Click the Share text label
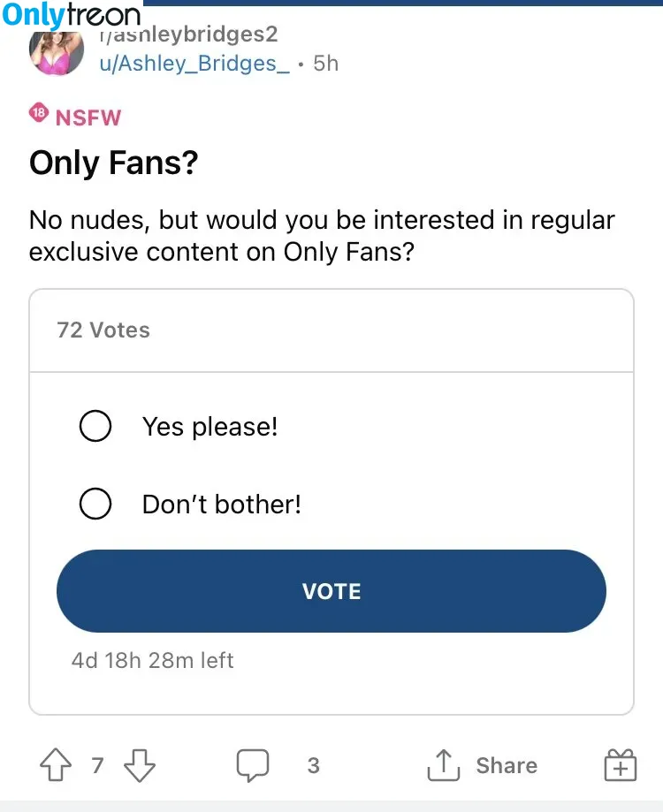 pyautogui.click(x=507, y=765)
